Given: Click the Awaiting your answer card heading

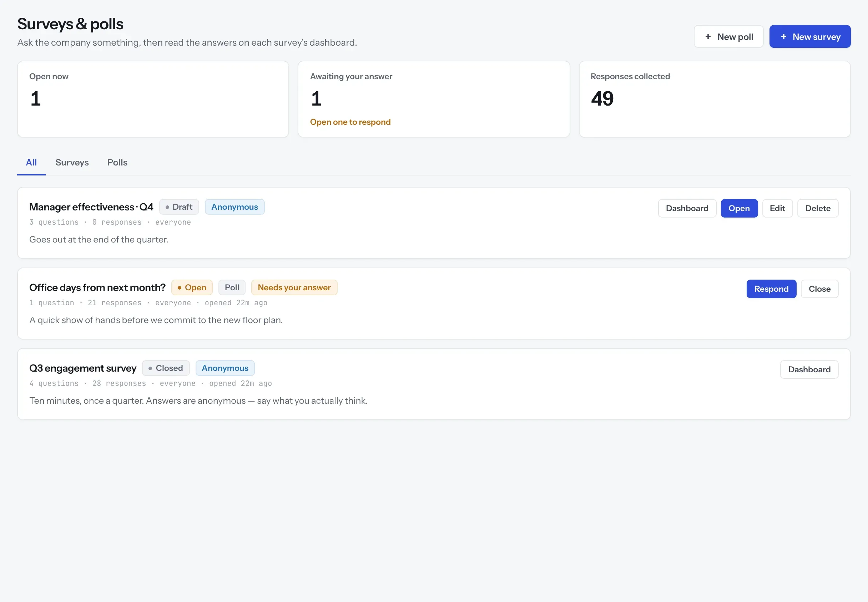Looking at the screenshot, I should (351, 77).
